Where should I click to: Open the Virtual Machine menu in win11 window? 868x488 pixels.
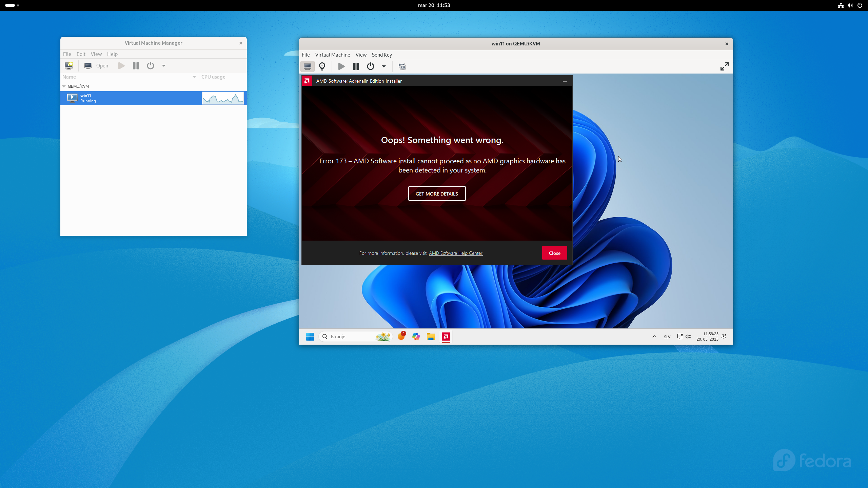[x=333, y=55]
